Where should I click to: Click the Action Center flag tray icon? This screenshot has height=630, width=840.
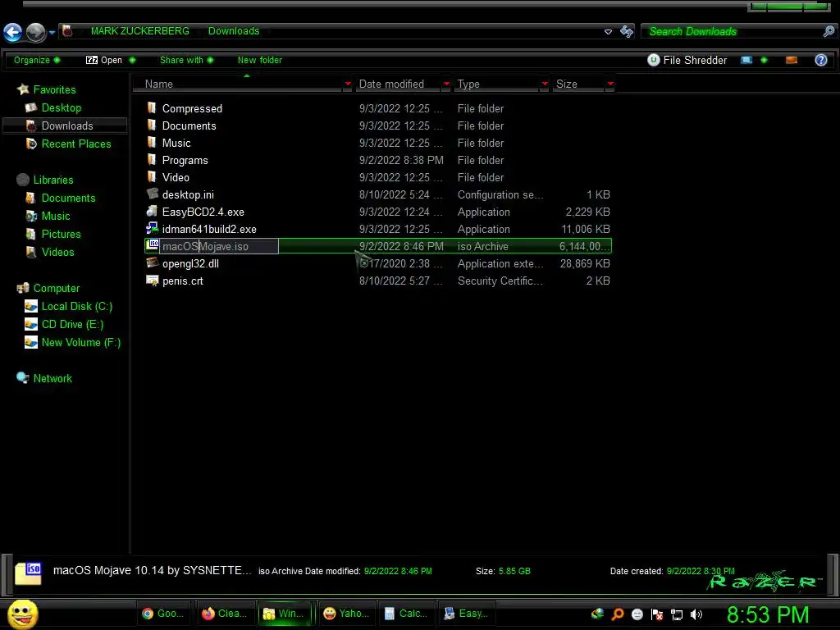pos(657,614)
